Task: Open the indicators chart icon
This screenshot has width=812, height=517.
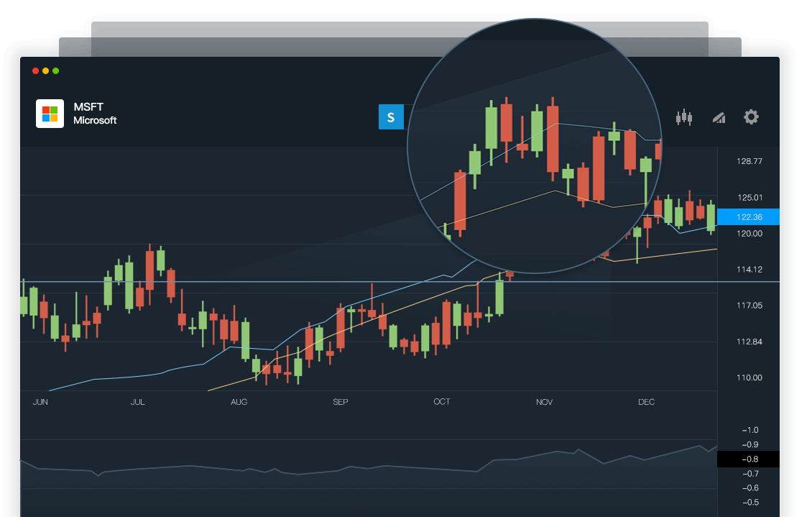Action: pos(719,118)
